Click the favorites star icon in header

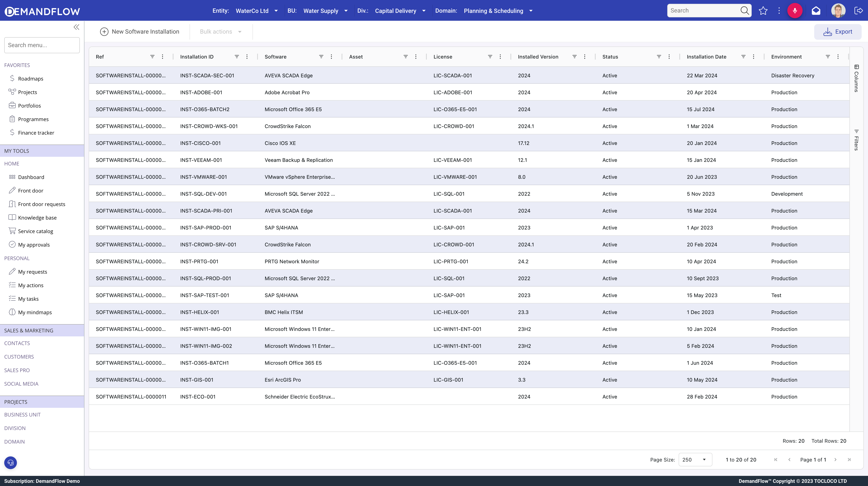coord(763,11)
